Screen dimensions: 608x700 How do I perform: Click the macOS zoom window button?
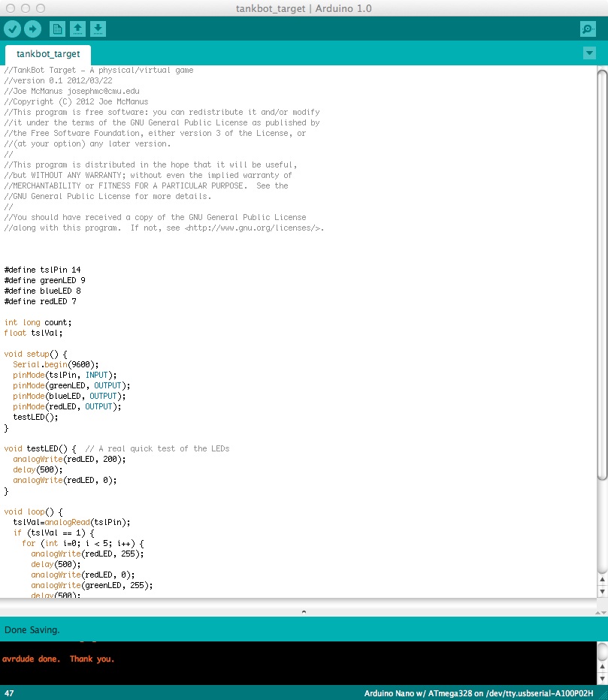click(40, 8)
